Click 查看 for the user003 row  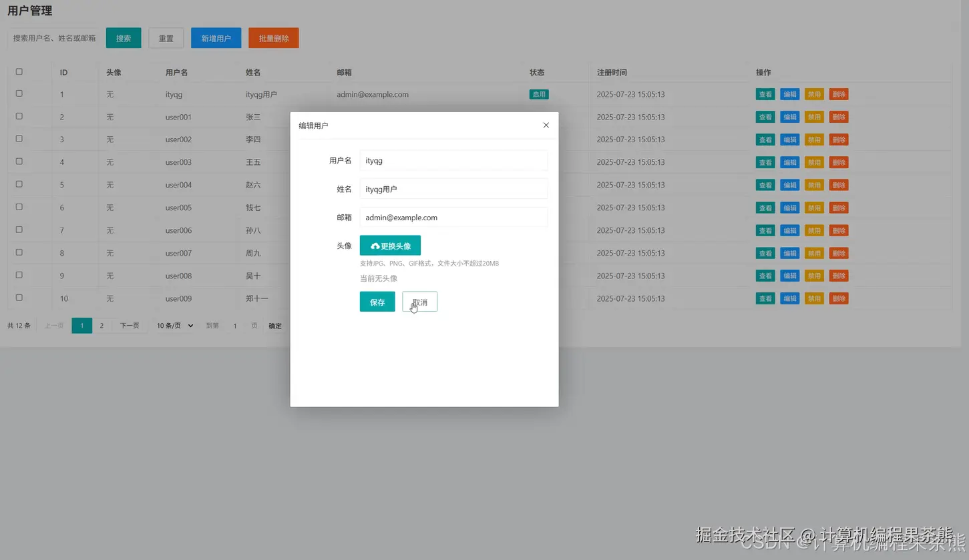[765, 162]
